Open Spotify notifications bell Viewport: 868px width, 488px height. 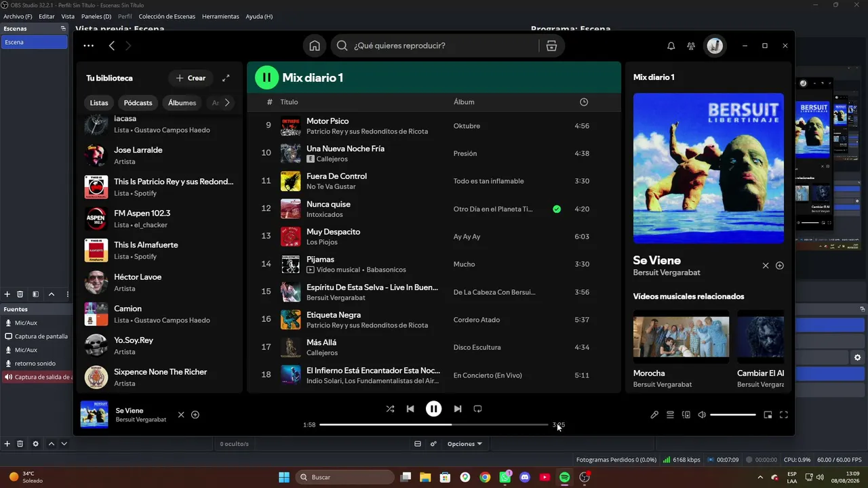click(671, 45)
